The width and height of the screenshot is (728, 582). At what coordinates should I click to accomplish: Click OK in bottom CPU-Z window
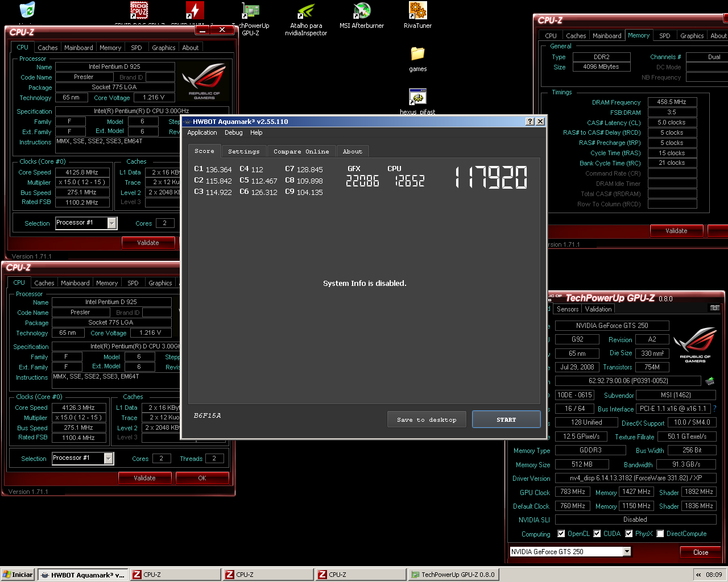tap(202, 478)
